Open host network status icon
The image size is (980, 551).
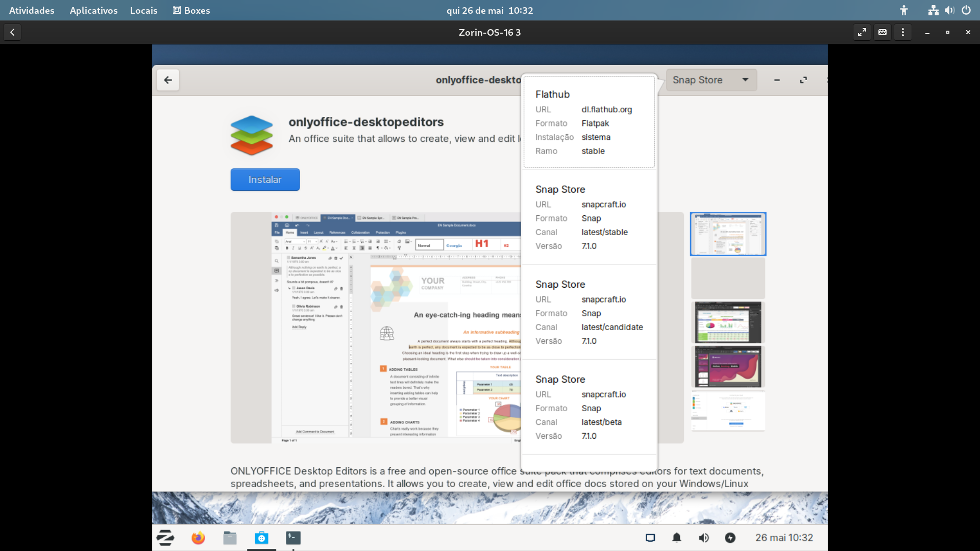(934, 10)
